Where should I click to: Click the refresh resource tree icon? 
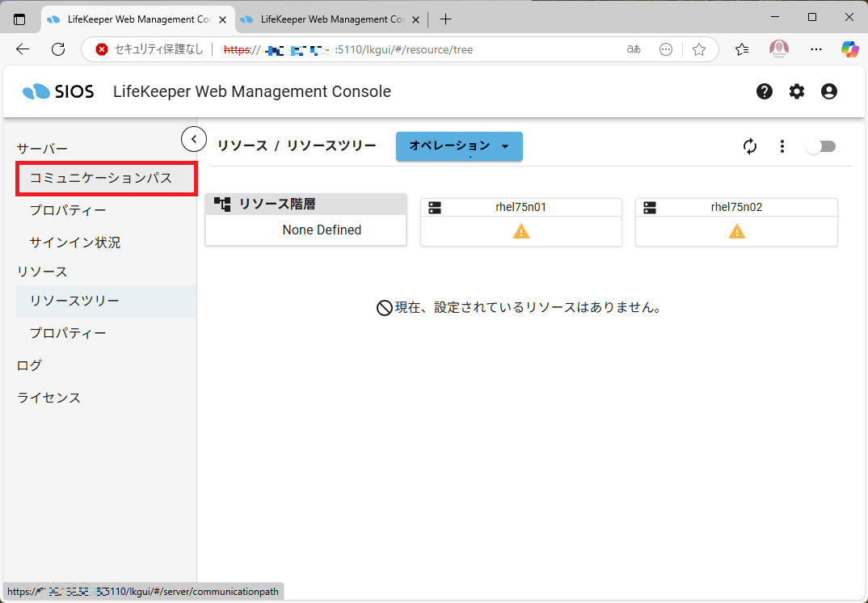(x=750, y=146)
